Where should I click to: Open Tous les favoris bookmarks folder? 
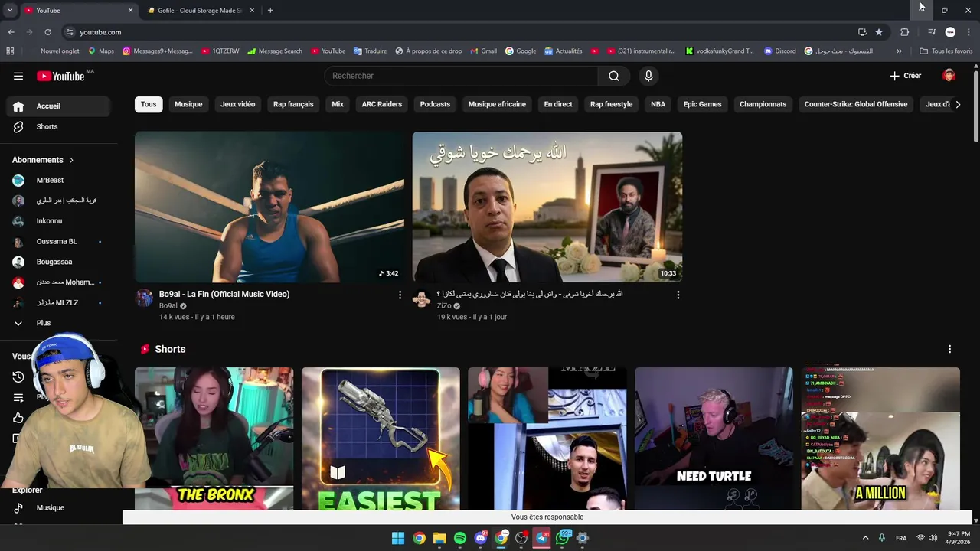pyautogui.click(x=946, y=51)
